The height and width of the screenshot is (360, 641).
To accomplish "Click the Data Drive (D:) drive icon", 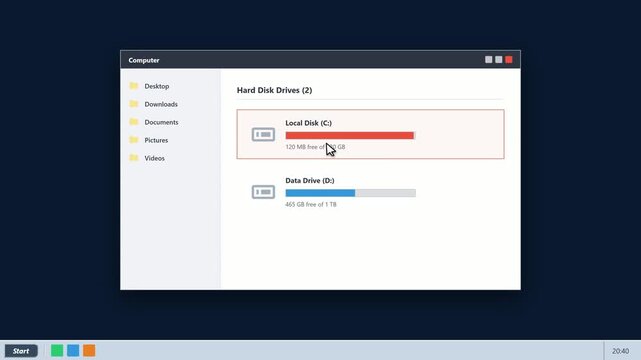I will [x=263, y=192].
